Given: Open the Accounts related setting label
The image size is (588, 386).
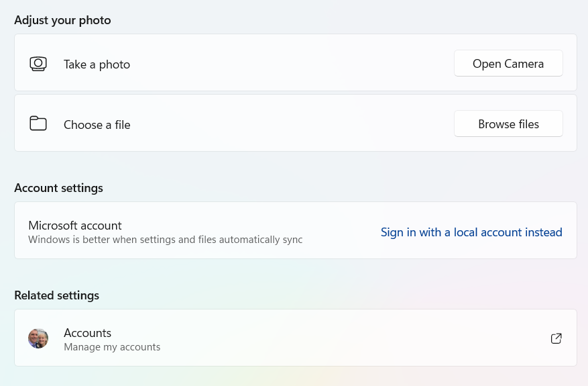Looking at the screenshot, I should coord(87,333).
